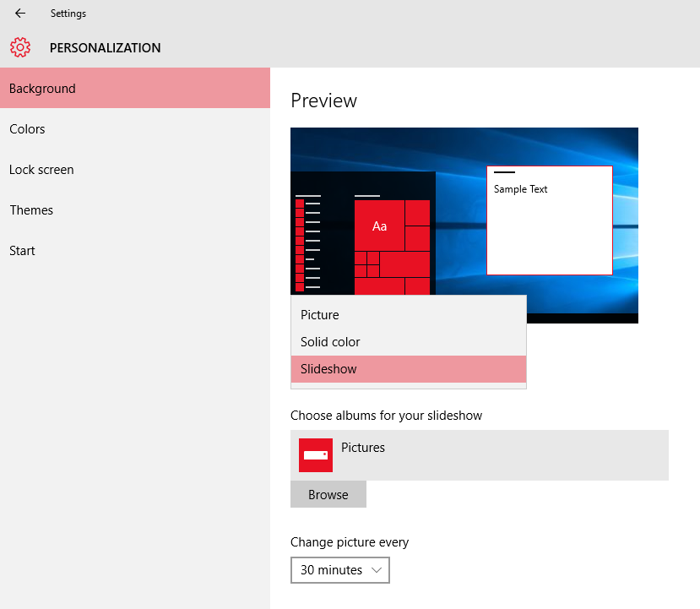Image resolution: width=700 pixels, height=609 pixels.
Task: Click the Personalization gear icon
Action: coord(20,48)
